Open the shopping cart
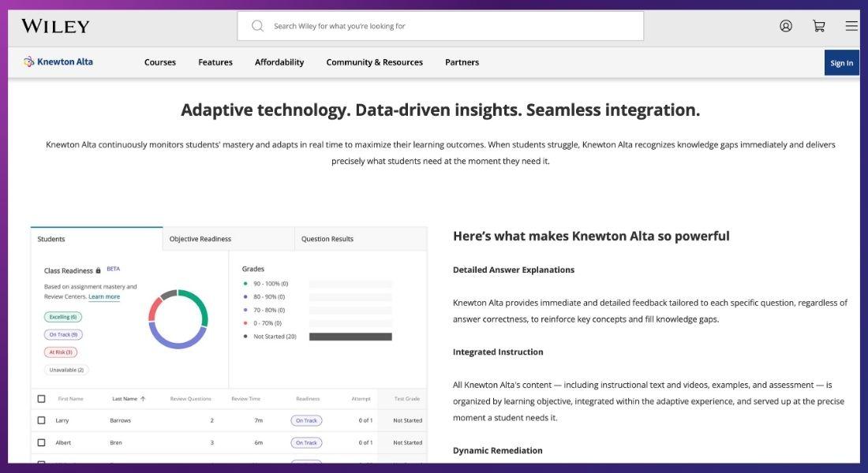The image size is (868, 473). [x=819, y=26]
